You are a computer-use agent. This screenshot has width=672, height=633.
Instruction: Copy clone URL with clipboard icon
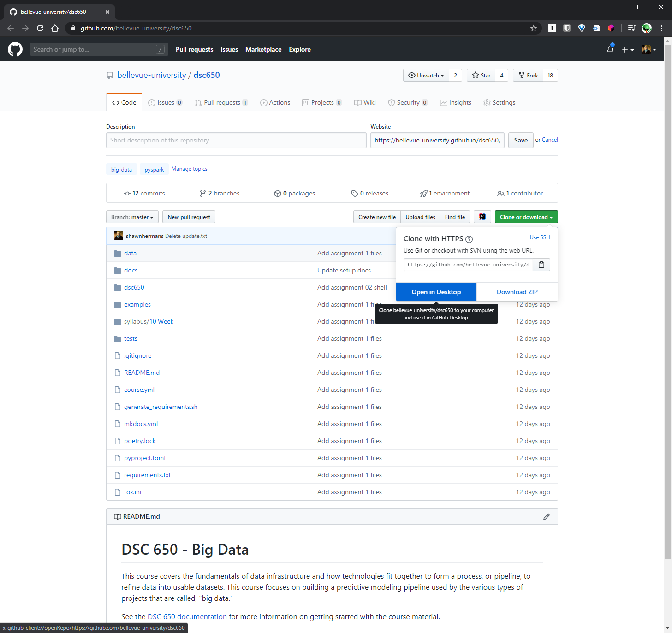pos(541,265)
